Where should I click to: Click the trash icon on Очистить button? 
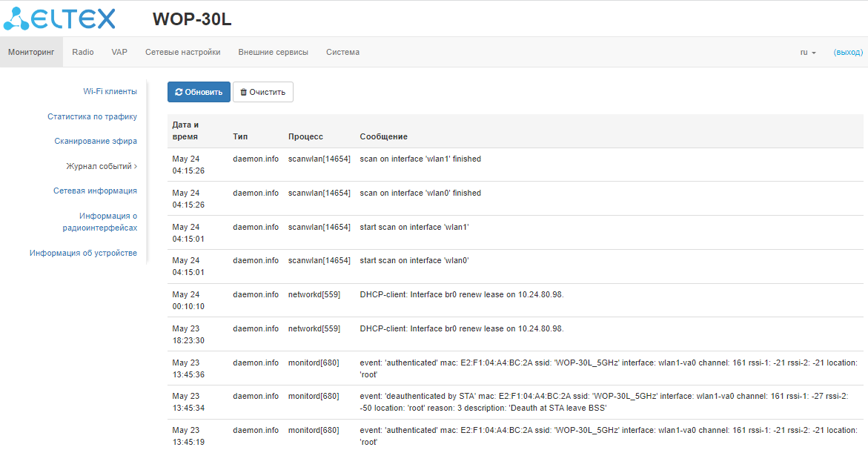pyautogui.click(x=243, y=93)
